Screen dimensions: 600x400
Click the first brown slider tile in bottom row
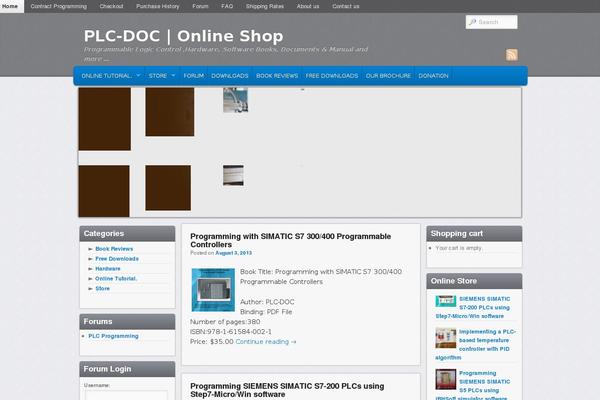click(x=104, y=191)
